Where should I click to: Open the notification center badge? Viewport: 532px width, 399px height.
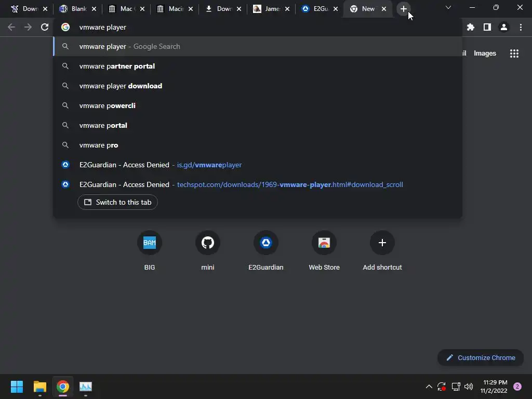517,387
